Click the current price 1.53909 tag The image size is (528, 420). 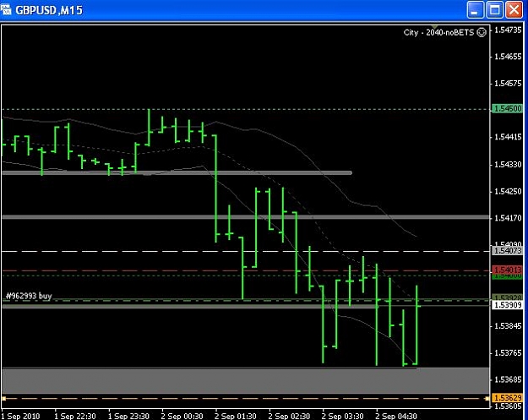click(507, 305)
